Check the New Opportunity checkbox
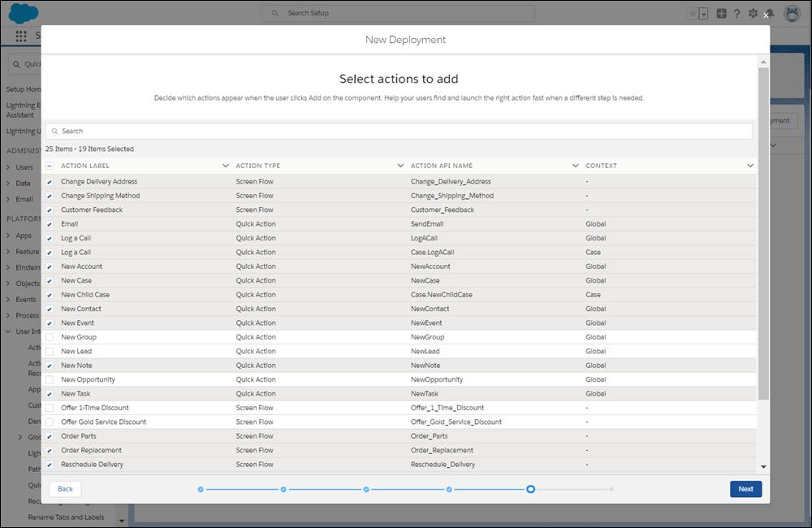This screenshot has height=528, width=812. [50, 380]
